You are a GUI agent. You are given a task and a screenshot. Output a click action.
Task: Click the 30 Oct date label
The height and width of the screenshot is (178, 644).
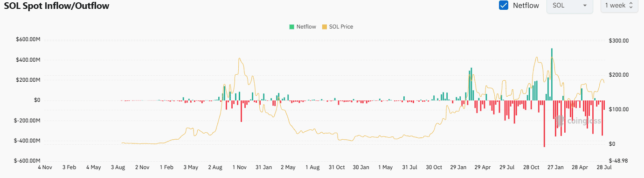pyautogui.click(x=434, y=167)
